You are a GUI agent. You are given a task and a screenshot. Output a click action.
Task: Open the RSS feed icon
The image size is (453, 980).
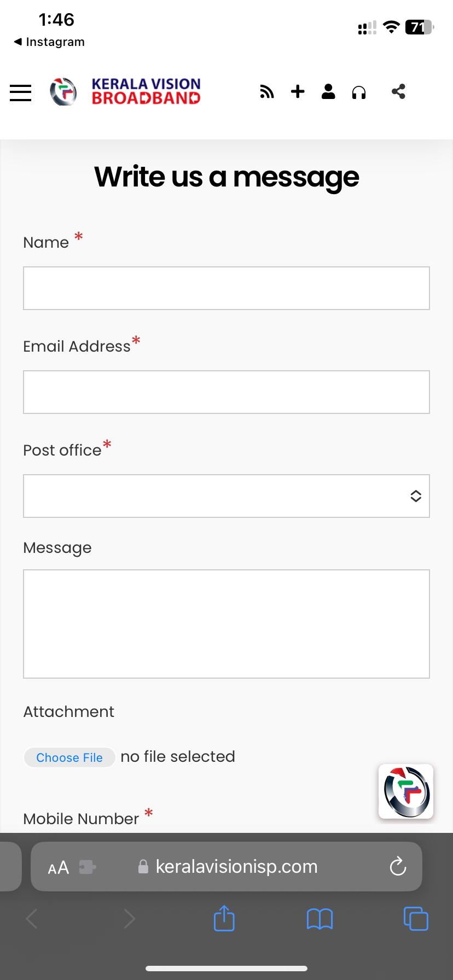[x=267, y=92]
